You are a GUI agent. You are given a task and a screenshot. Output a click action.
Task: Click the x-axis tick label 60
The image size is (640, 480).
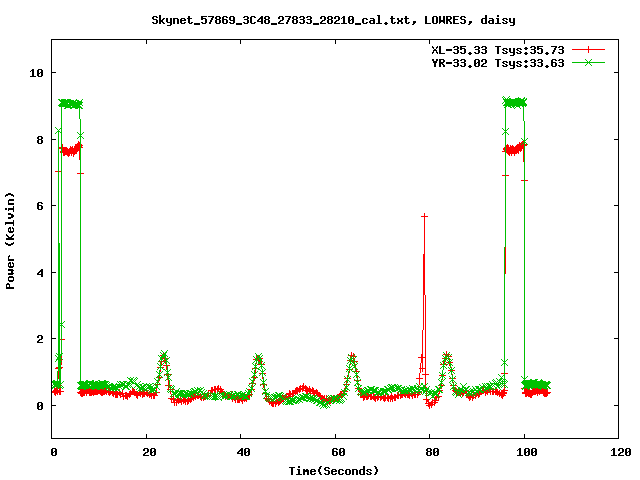[x=338, y=452]
